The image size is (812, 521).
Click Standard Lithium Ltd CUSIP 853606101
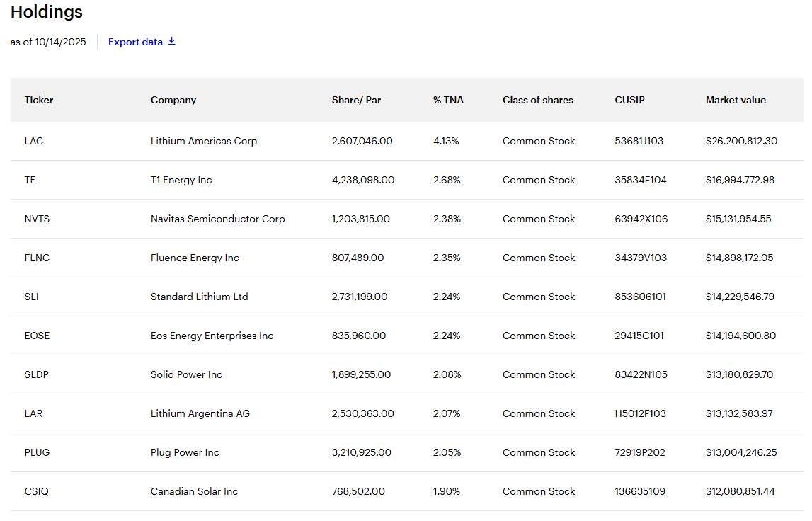(640, 297)
